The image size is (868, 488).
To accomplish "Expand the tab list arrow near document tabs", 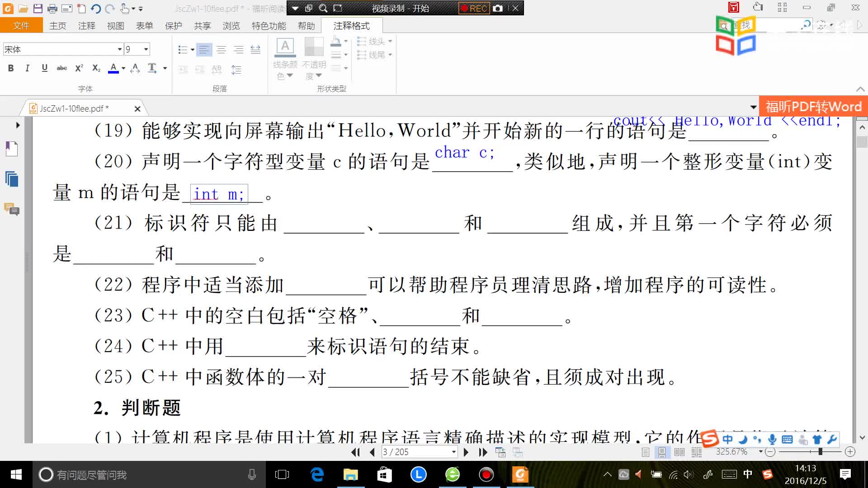I will coord(753,108).
